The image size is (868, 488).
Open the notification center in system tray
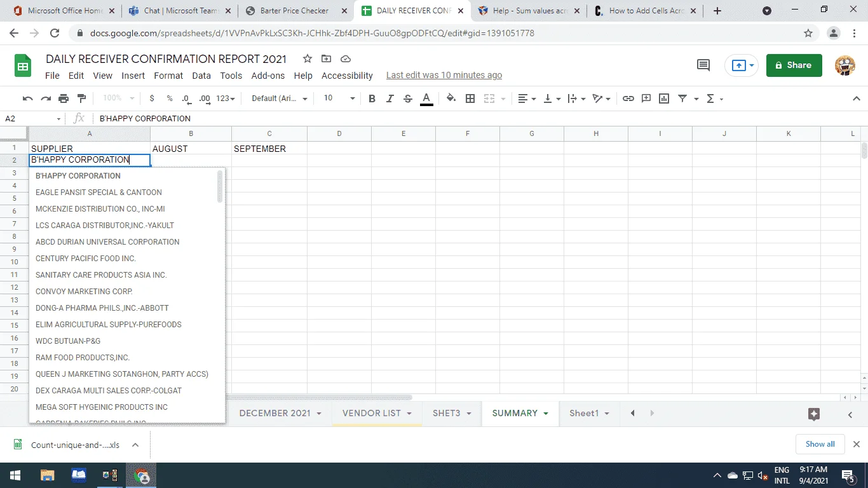pos(848,475)
